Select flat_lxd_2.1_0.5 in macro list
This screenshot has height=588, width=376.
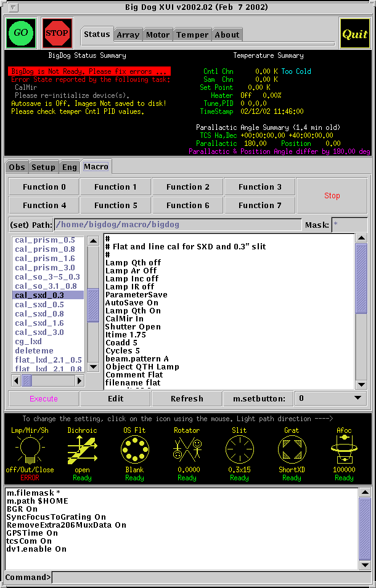(48, 360)
